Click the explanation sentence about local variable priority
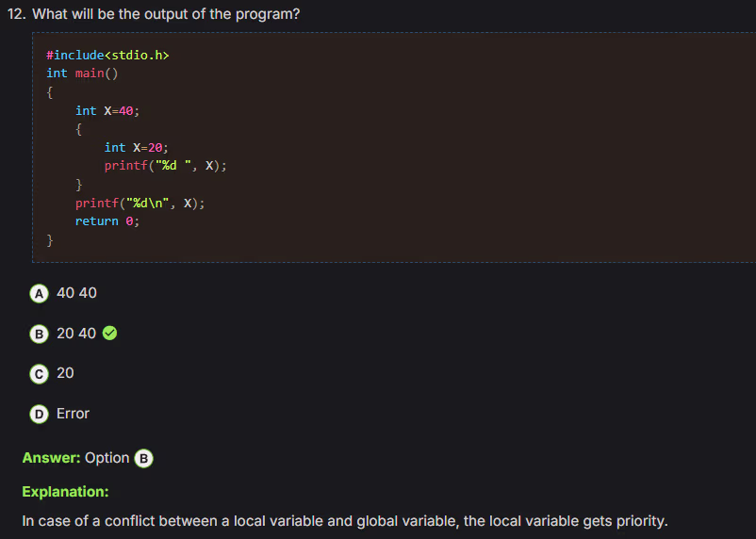Viewport: 756px width, 539px height. pyautogui.click(x=345, y=521)
